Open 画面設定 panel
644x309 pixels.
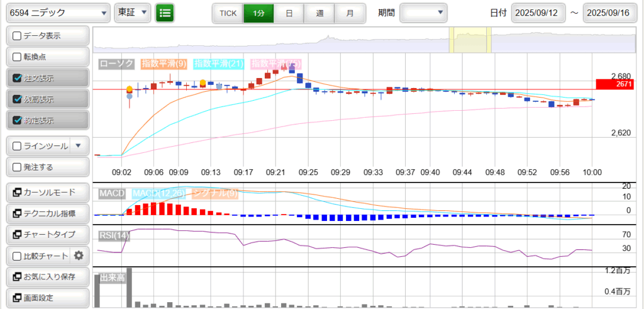pos(48,298)
